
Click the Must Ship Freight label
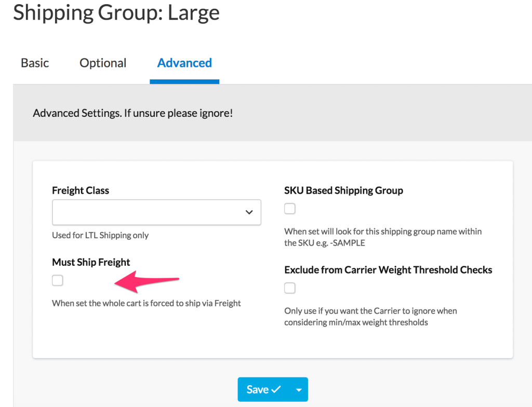tap(91, 262)
